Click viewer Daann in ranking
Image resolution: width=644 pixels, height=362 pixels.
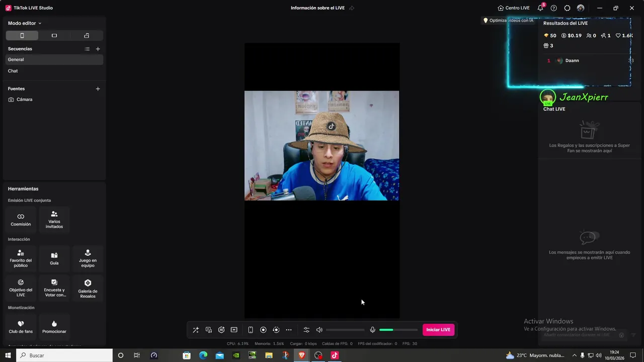[x=572, y=60]
